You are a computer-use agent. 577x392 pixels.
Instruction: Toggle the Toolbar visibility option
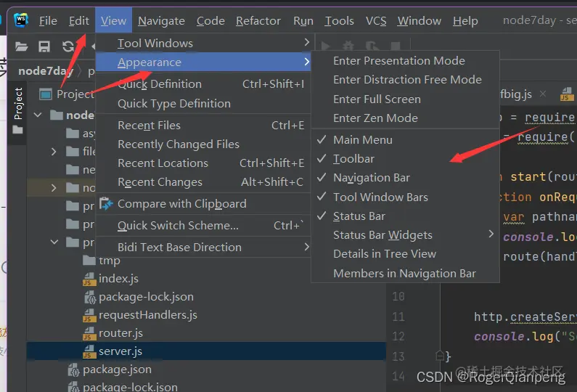(x=405, y=159)
